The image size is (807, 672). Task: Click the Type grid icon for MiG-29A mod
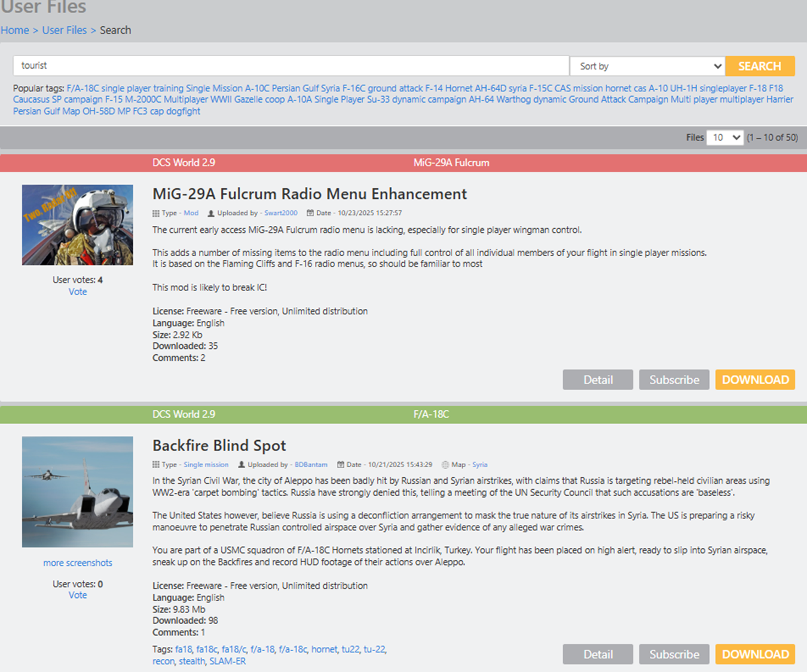tap(156, 213)
